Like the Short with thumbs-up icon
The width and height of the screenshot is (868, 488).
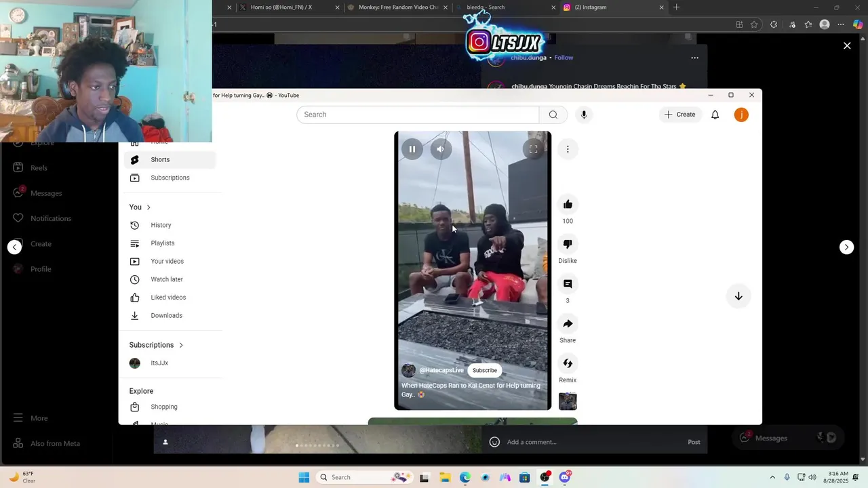click(x=568, y=204)
